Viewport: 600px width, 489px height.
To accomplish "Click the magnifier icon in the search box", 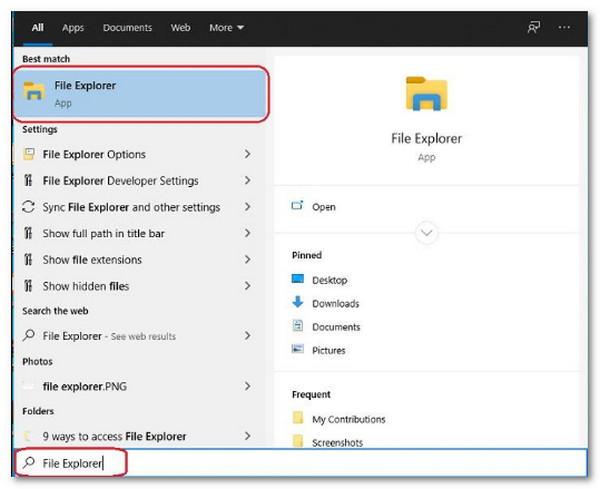I will click(29, 463).
